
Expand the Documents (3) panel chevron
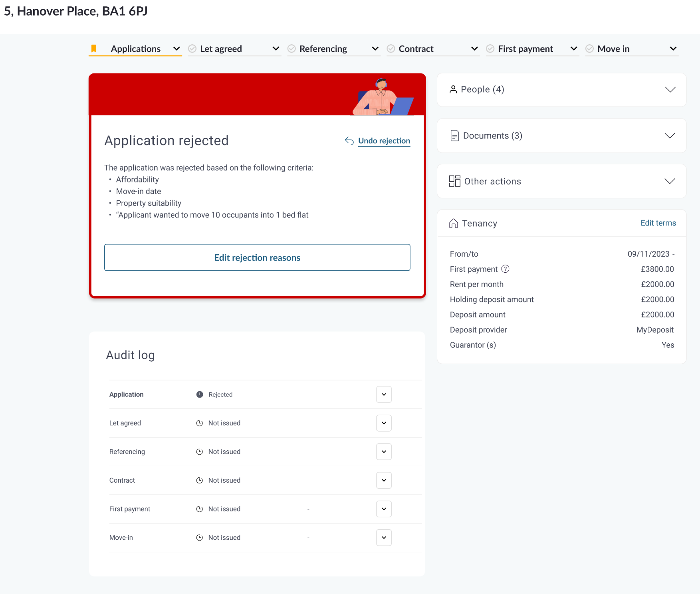pyautogui.click(x=670, y=136)
